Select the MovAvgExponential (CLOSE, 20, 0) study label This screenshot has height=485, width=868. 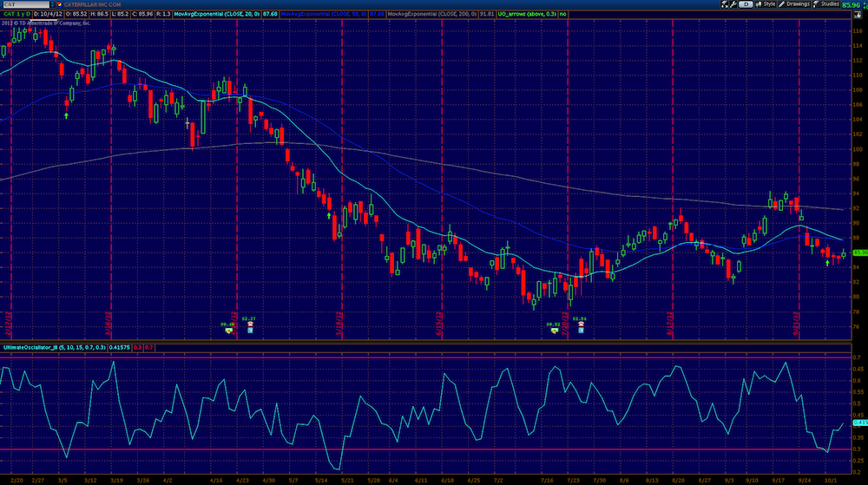(x=216, y=14)
